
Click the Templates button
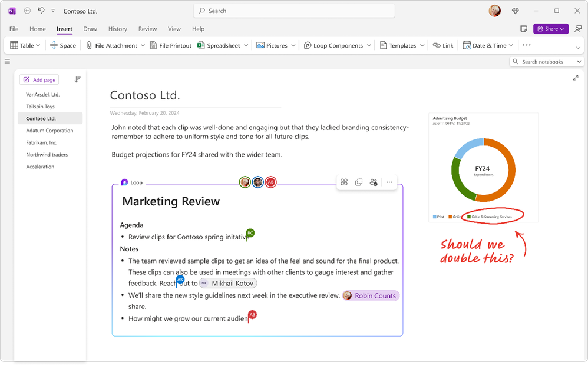(x=398, y=45)
